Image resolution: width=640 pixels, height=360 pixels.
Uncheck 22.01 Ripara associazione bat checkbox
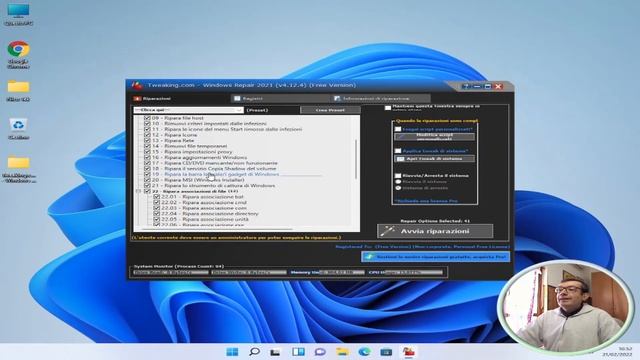(156, 197)
